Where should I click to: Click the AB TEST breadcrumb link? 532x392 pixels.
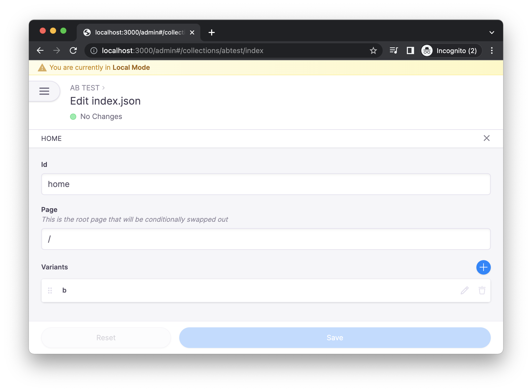pyautogui.click(x=85, y=88)
